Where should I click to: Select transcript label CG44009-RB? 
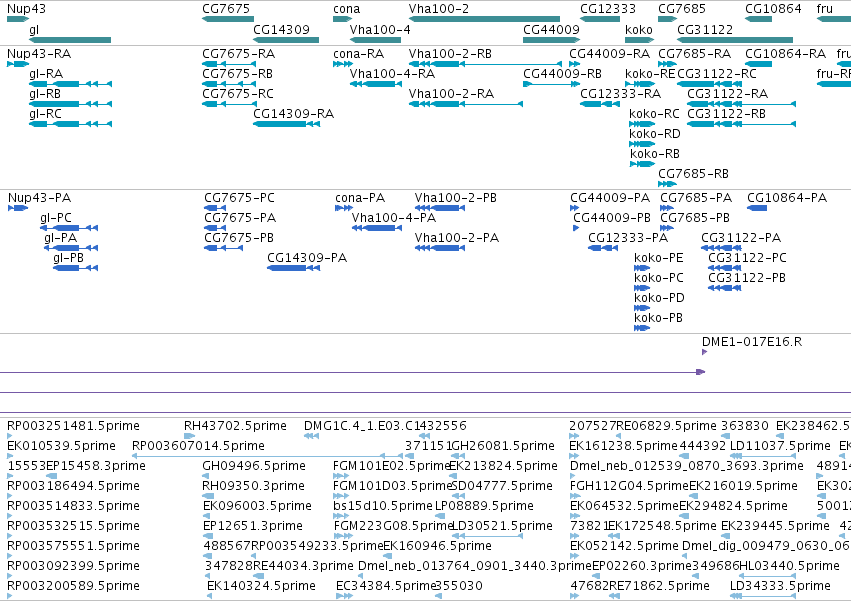click(562, 74)
